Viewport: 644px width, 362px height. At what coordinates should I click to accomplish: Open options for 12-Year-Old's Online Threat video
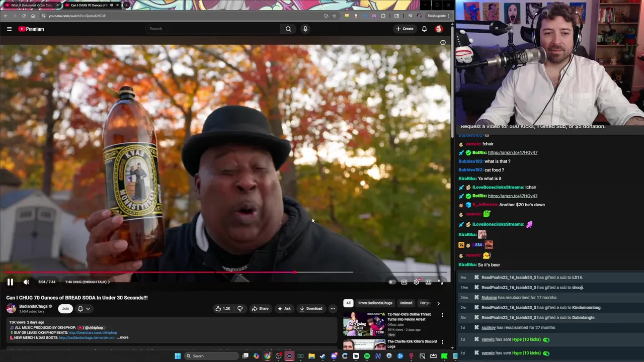pos(442,315)
